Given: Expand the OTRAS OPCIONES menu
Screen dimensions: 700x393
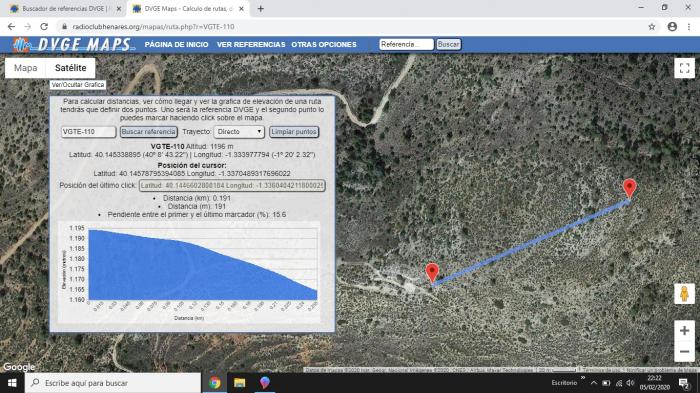Looking at the screenshot, I should click(324, 45).
